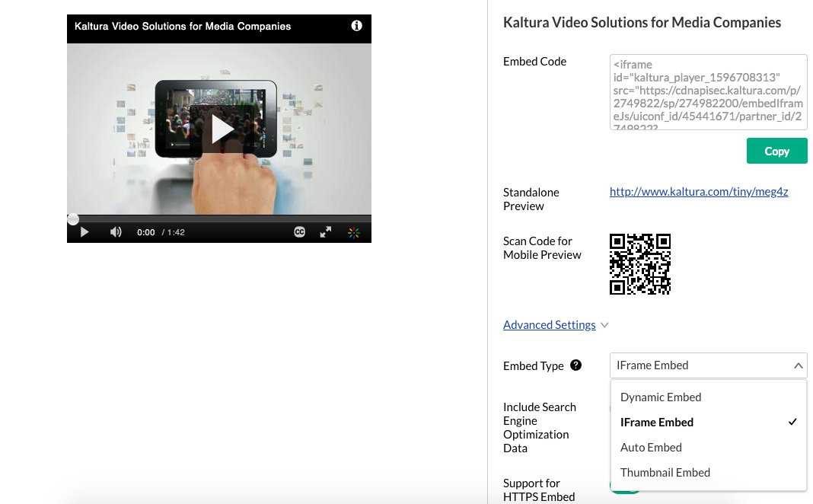The width and height of the screenshot is (813, 504).
Task: Choose Auto Embed from the list
Action: coord(708,448)
